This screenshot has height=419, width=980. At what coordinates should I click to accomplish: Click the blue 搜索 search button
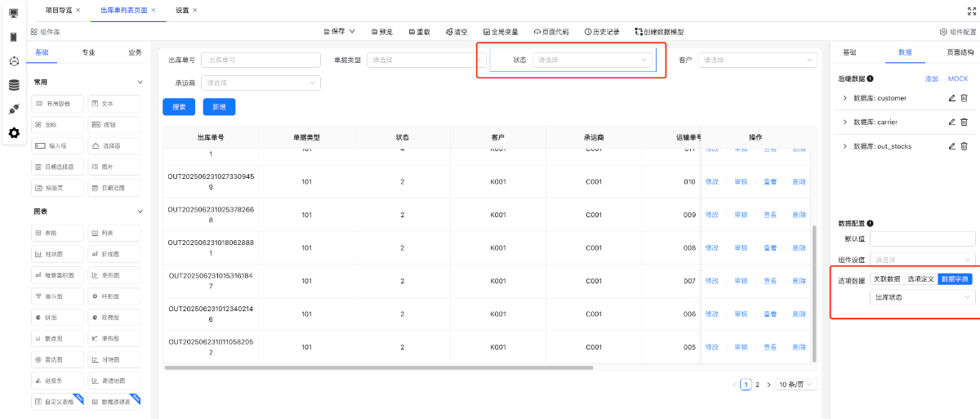(x=179, y=107)
